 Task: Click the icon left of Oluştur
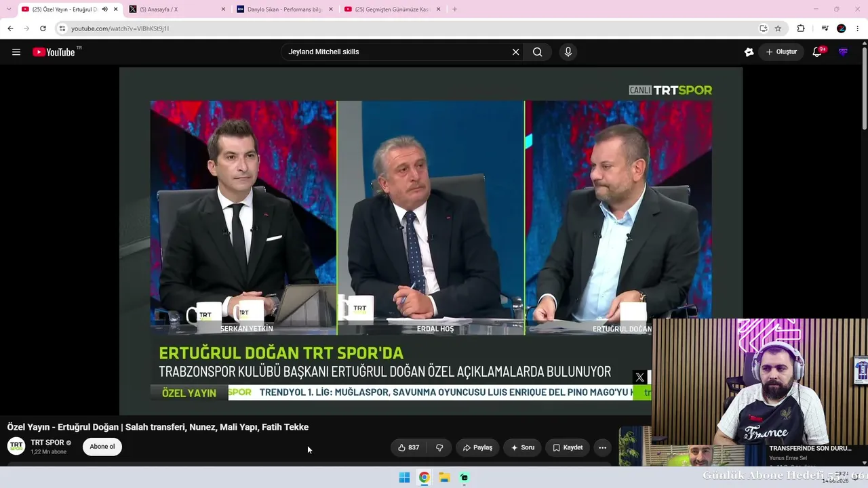pyautogui.click(x=749, y=52)
